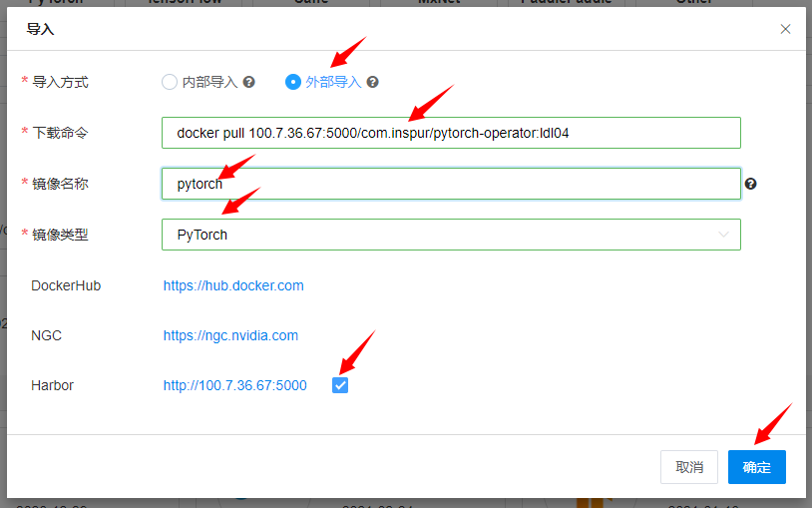Click into the 下载命令 docker pull field

451,133
